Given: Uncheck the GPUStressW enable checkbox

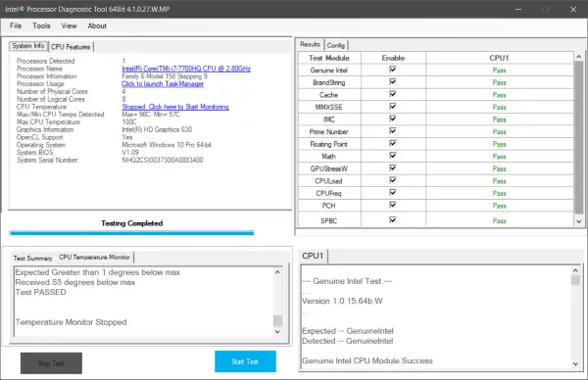Looking at the screenshot, I should (x=393, y=167).
